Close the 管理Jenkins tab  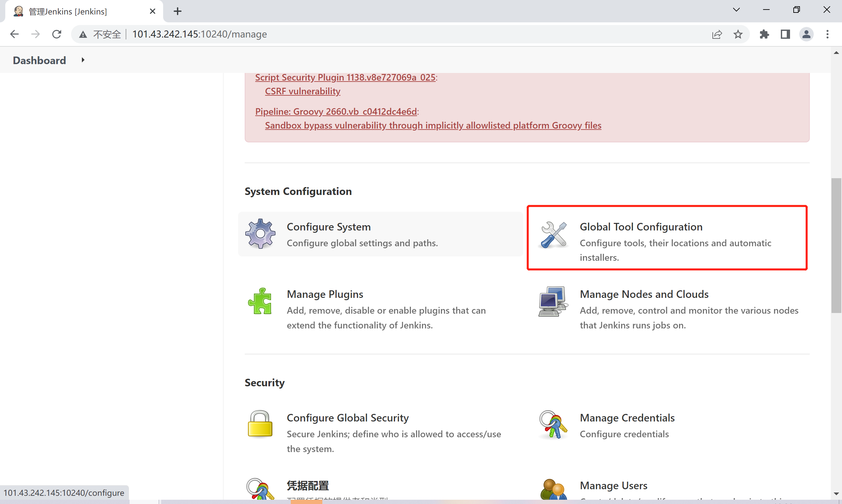point(153,11)
